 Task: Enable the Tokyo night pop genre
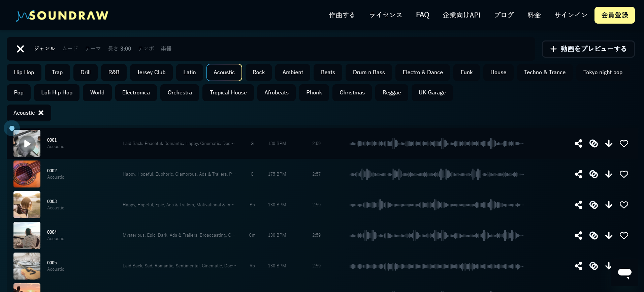click(x=603, y=72)
